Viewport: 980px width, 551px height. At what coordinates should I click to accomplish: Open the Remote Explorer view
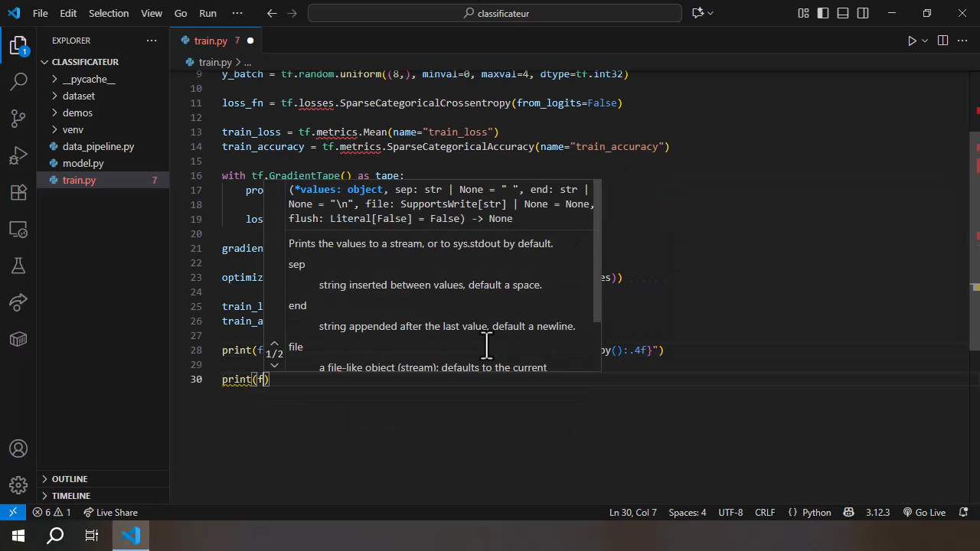[18, 229]
